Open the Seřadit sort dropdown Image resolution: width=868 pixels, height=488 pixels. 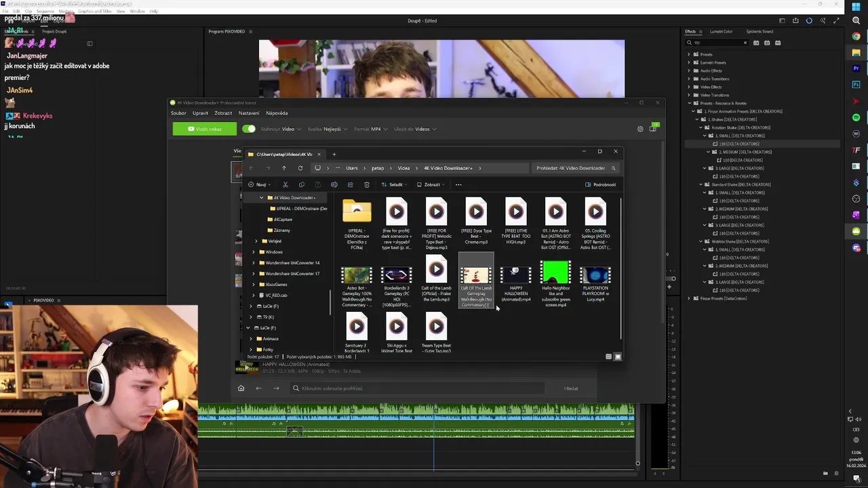(x=395, y=184)
